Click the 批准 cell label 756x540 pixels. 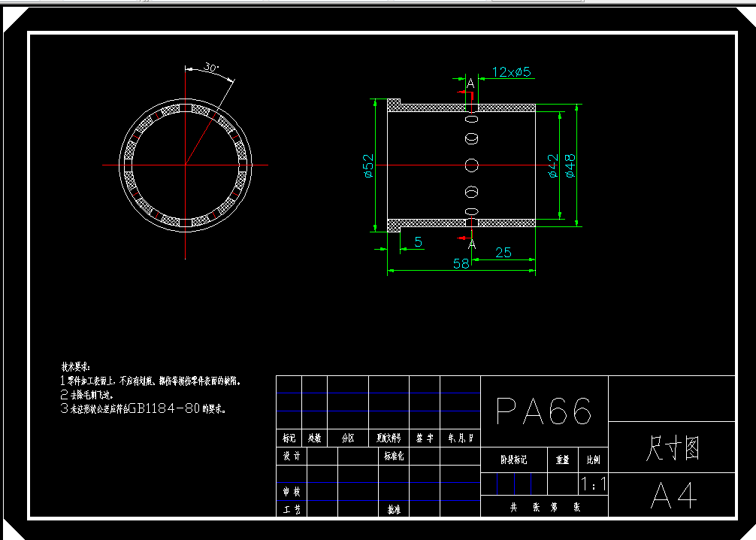click(x=394, y=509)
